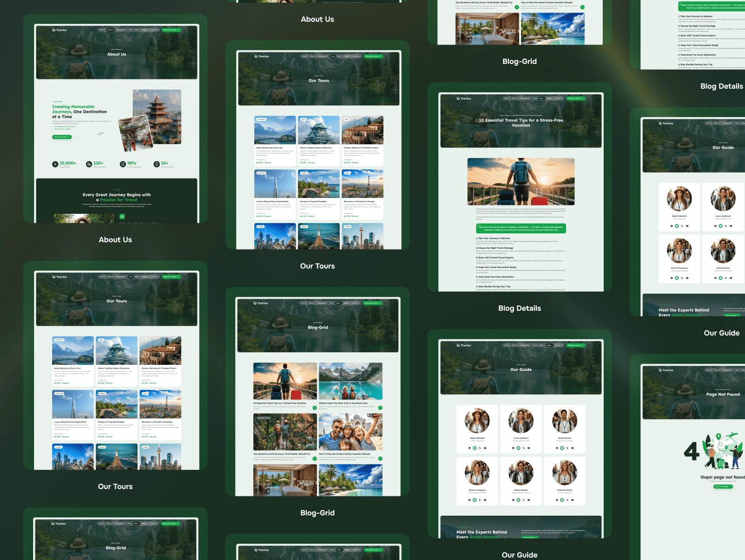Expand Pages dropdown in the 10 Essential Travel Tips page nav

point(550,98)
